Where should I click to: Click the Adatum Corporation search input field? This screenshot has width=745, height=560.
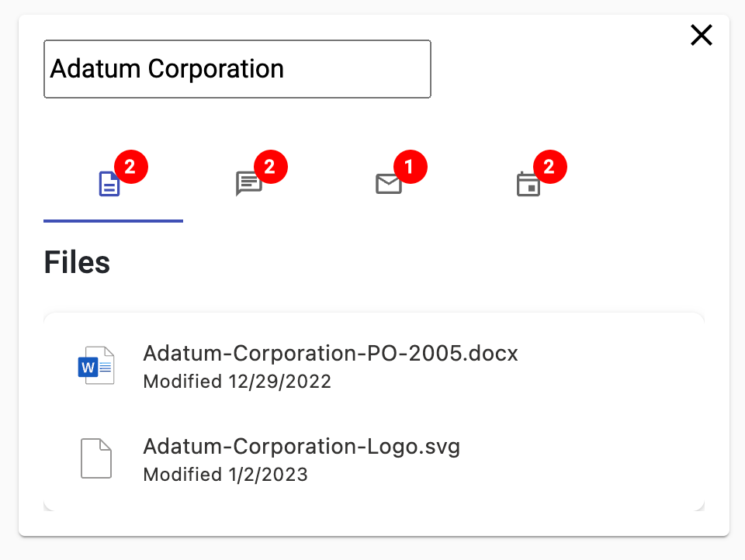point(237,69)
